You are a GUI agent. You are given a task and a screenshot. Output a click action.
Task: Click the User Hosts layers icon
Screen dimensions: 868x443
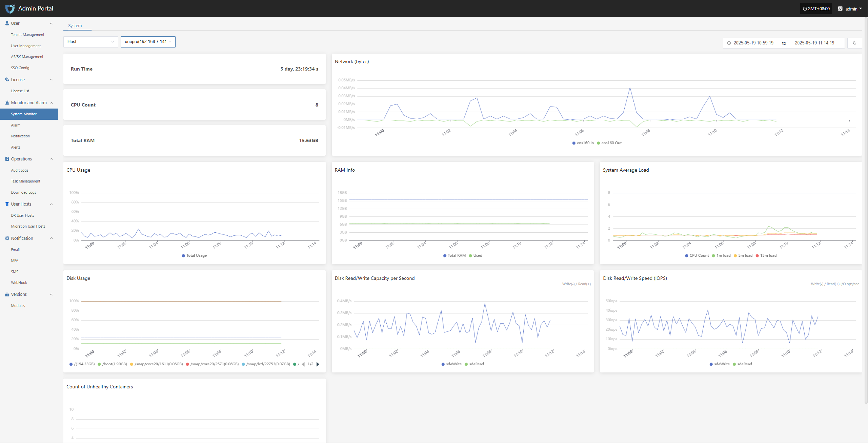point(7,204)
